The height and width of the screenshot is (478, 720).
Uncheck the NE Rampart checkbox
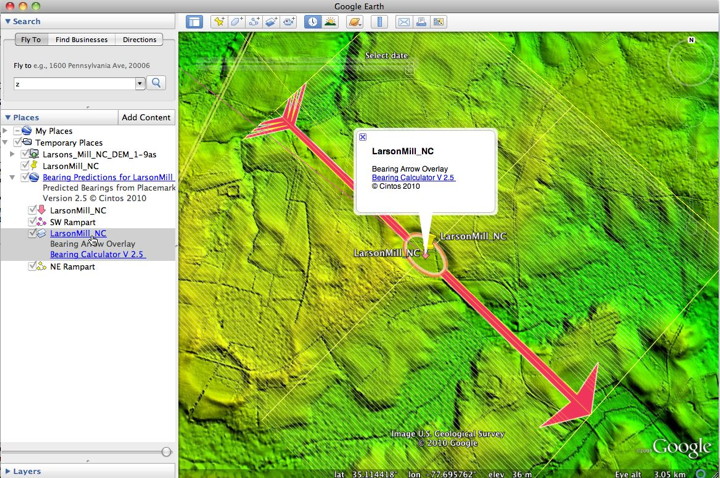tap(34, 267)
